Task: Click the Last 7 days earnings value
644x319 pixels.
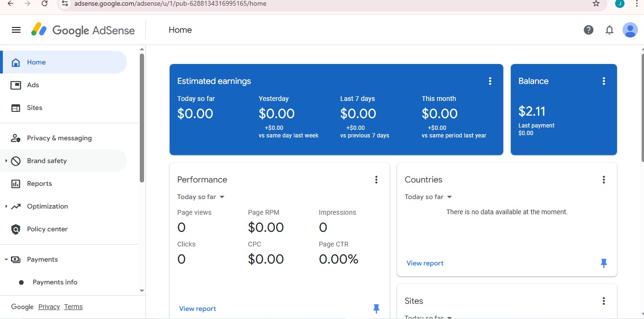Action: tap(358, 114)
